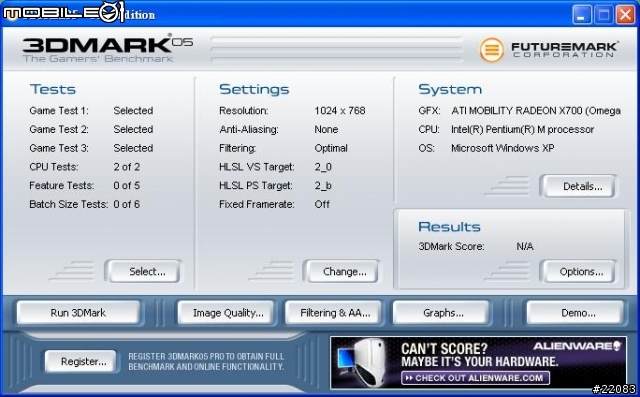Open system Details... dialog
The height and width of the screenshot is (397, 640).
pos(578,186)
